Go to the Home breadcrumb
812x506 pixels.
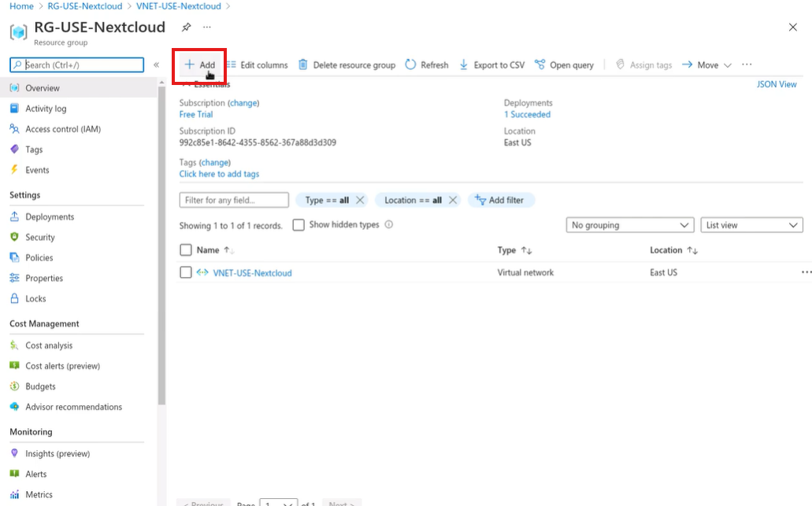(x=21, y=6)
